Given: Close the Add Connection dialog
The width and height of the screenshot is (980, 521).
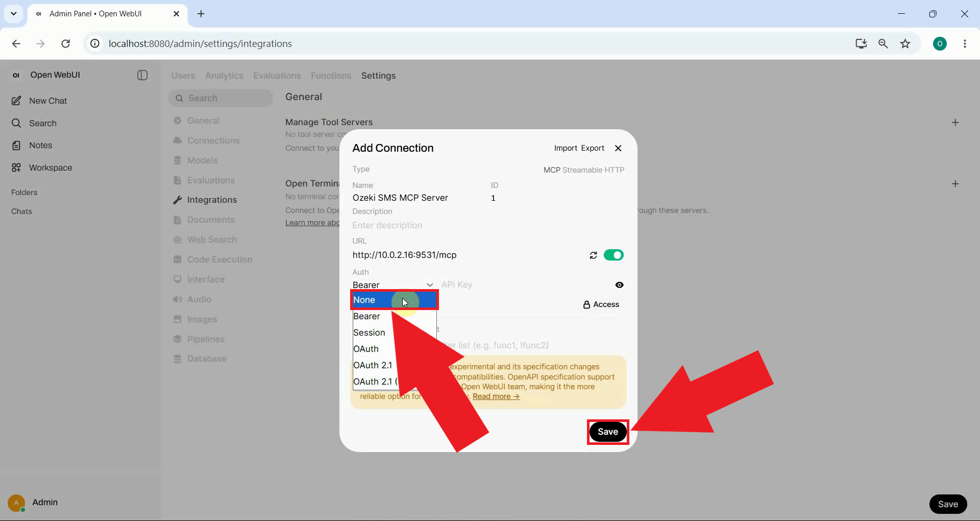Looking at the screenshot, I should [618, 148].
